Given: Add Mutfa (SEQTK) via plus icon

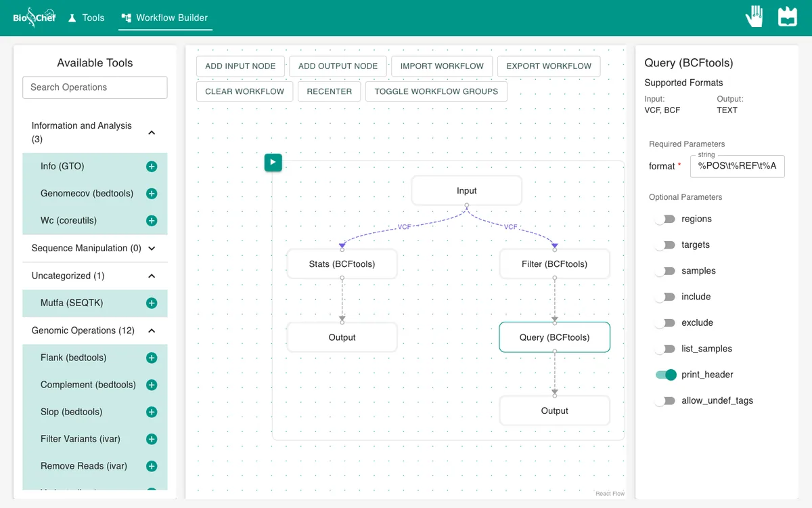Looking at the screenshot, I should [152, 303].
